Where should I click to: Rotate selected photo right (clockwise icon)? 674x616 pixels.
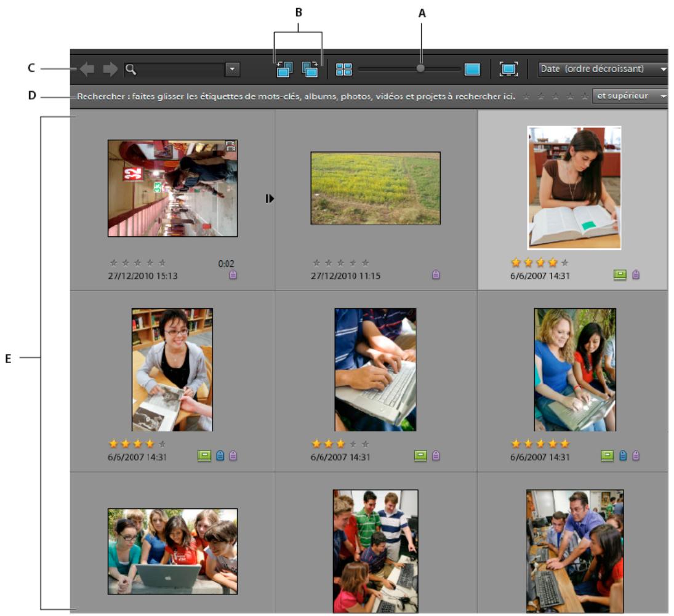coord(310,69)
